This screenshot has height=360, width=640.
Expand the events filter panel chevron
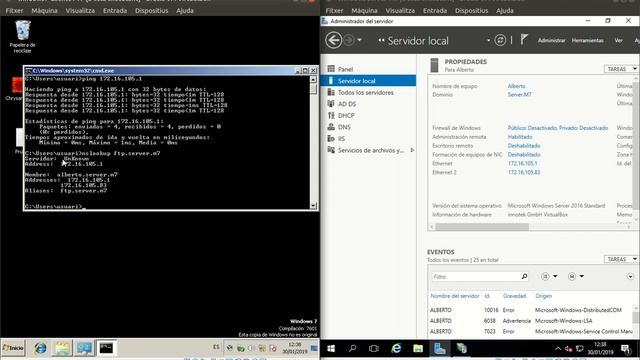[x=630, y=276]
